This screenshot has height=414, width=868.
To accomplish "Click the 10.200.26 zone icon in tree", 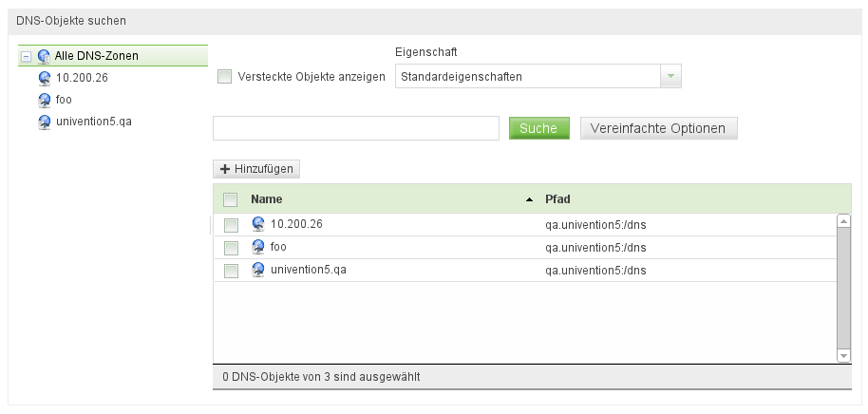I will click(x=45, y=78).
